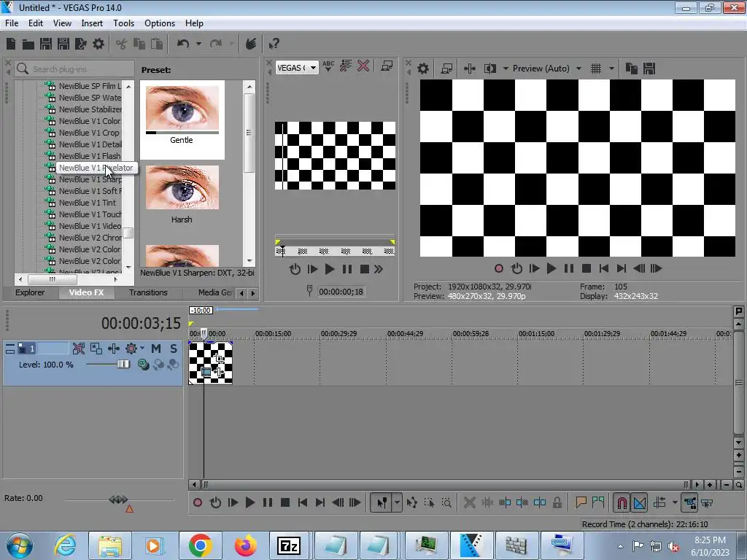
Task: Switch to the Transitions tab
Action: 148,293
